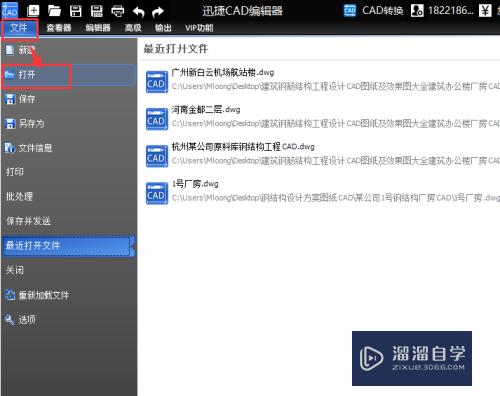Click file path under 1号厂房.dwg

336,198
